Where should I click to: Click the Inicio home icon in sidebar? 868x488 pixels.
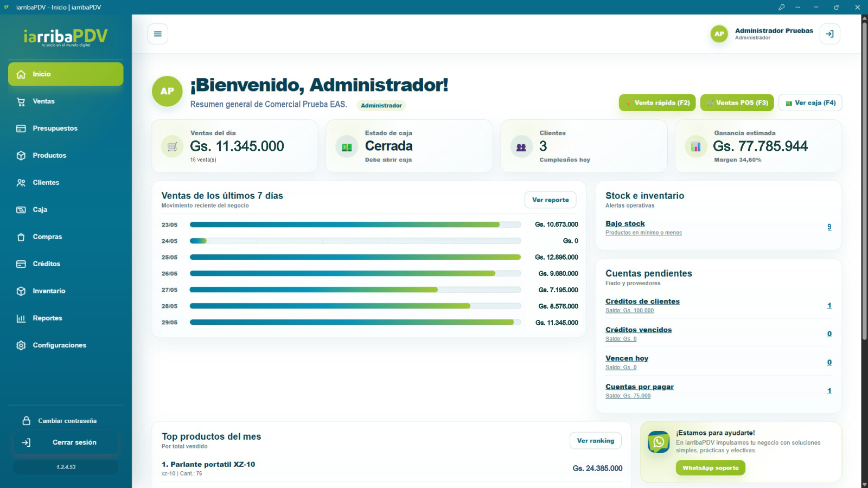pos(21,74)
